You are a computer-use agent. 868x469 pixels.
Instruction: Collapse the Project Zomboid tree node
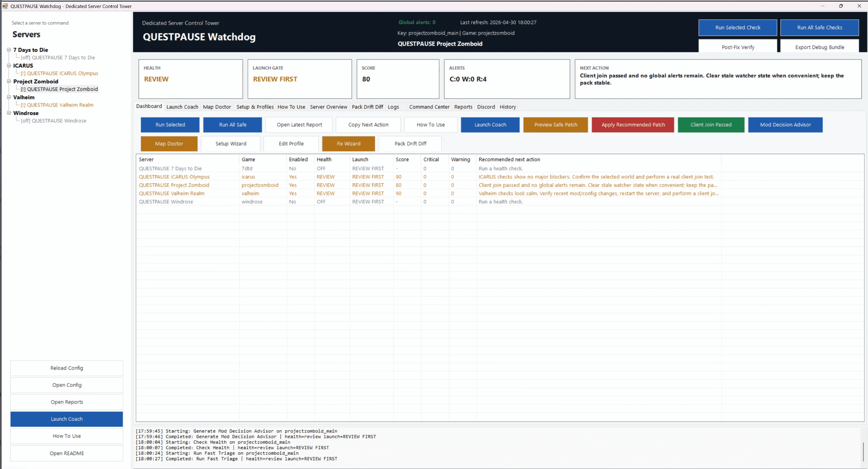click(9, 81)
